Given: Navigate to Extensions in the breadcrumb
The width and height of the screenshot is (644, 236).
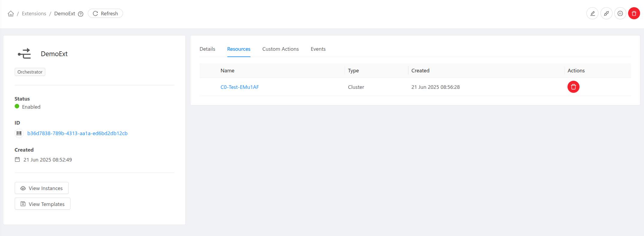Looking at the screenshot, I should point(34,14).
